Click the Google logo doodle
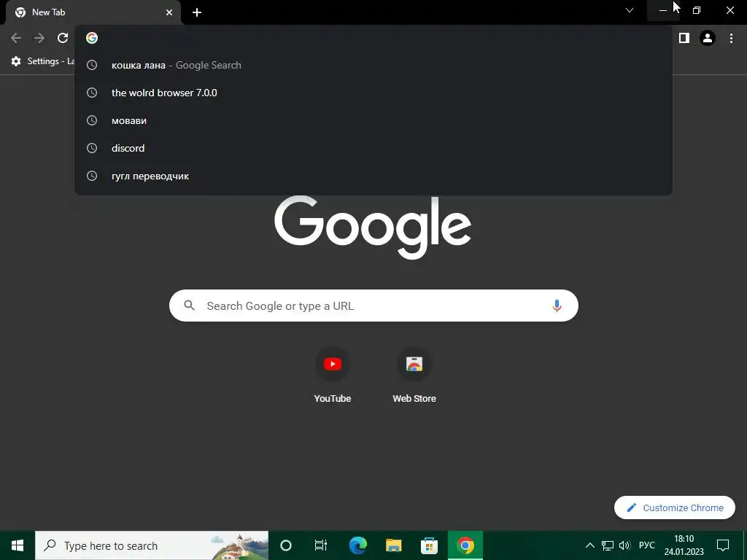 (x=373, y=227)
